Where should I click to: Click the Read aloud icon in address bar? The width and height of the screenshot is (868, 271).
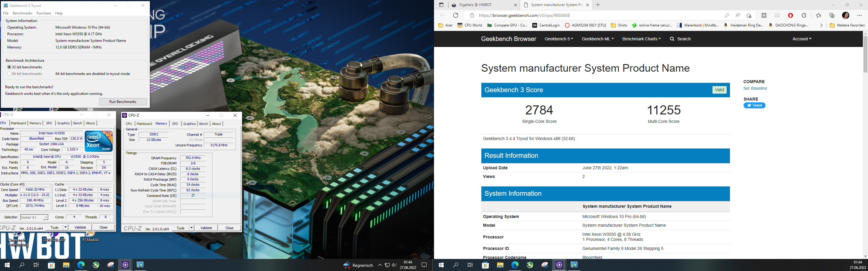pos(738,15)
